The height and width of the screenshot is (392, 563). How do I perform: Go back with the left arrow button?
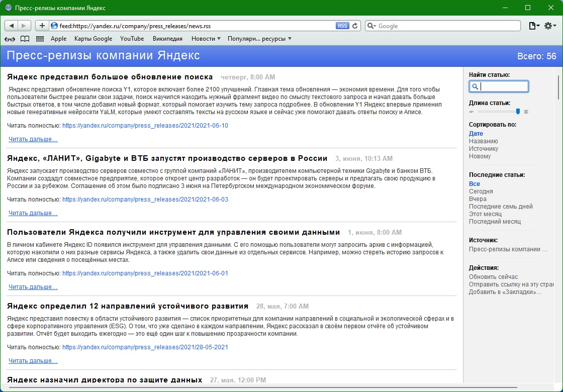[11, 26]
